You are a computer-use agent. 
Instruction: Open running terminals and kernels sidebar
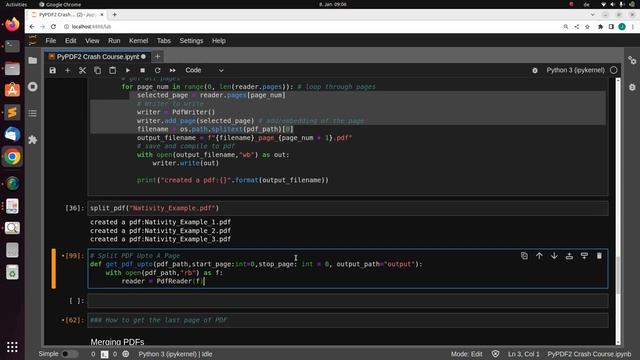coord(33,87)
